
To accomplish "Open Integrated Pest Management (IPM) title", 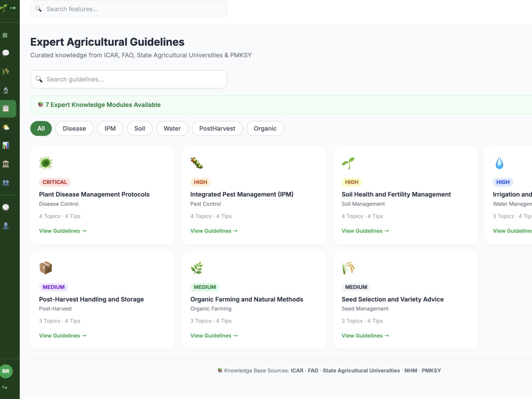I will click(242, 194).
